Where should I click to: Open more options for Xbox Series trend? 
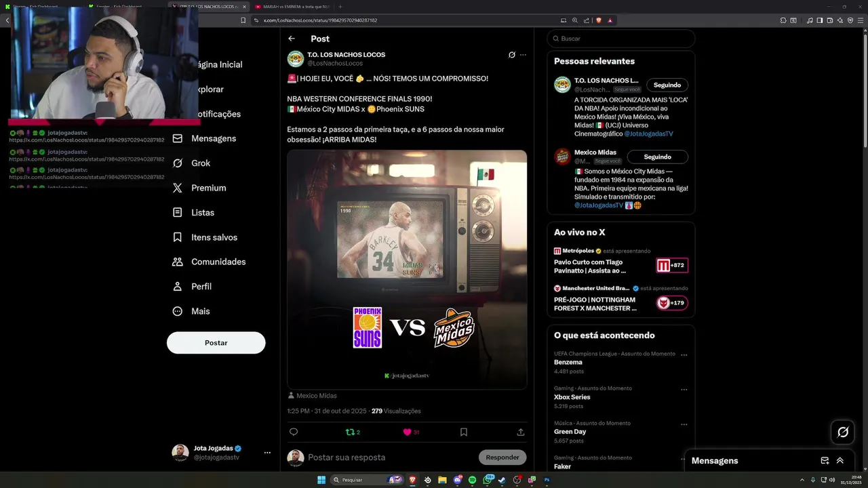tap(684, 389)
